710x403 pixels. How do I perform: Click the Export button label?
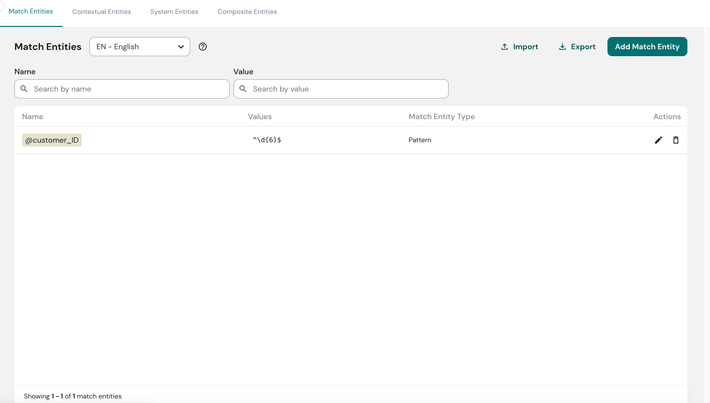(583, 47)
